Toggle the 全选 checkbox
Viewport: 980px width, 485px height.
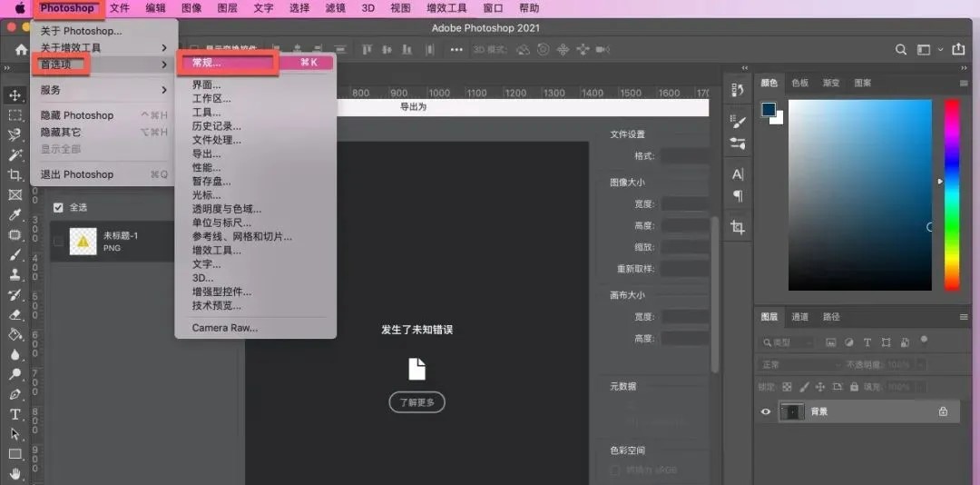pos(58,207)
